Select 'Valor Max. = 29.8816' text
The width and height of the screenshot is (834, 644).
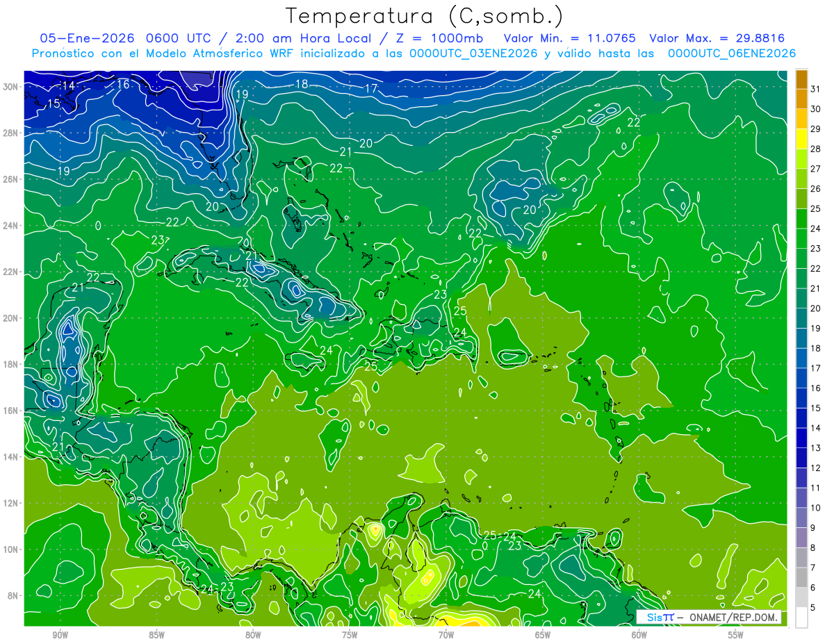point(717,38)
